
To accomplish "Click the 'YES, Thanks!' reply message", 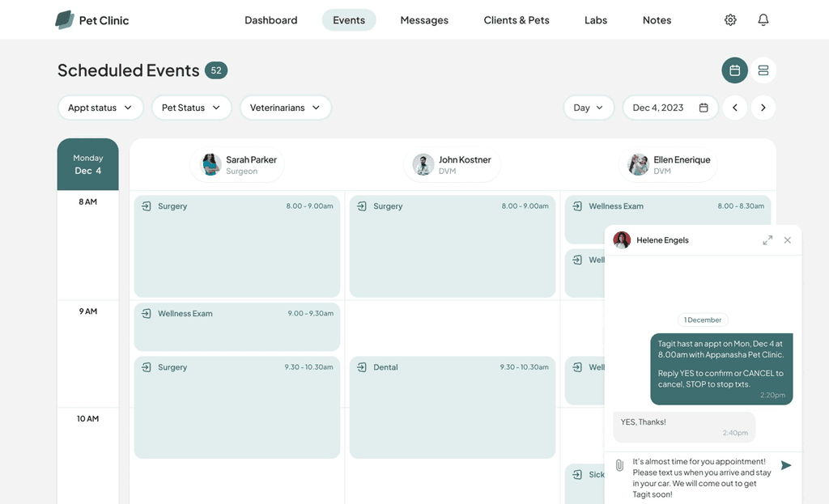I will point(684,427).
